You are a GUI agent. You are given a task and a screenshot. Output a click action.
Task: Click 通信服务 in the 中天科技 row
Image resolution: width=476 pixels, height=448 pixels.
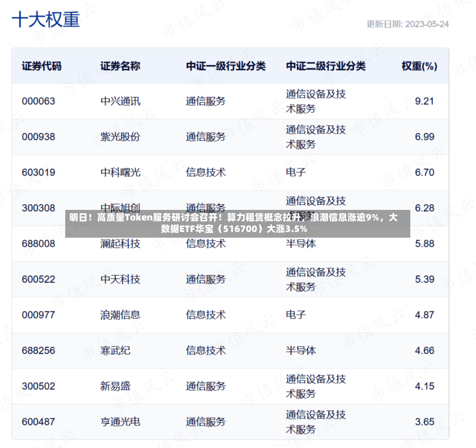pyautogui.click(x=206, y=279)
